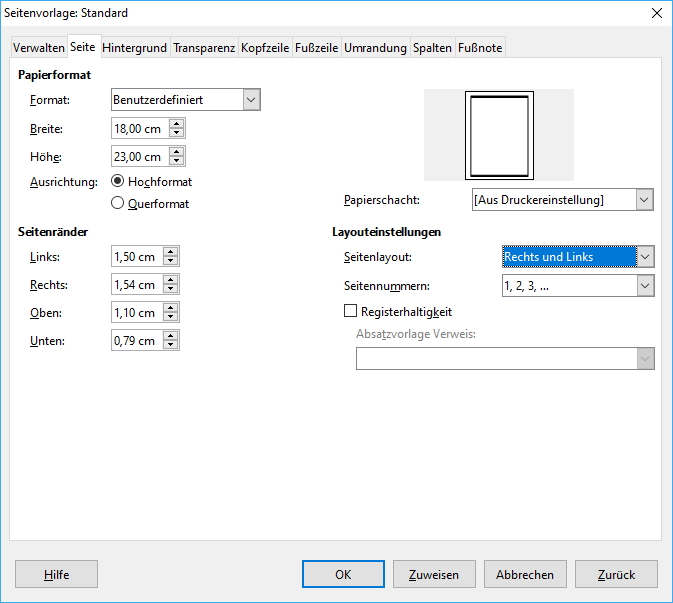Confirm with the OK button
673x603 pixels.
tap(343, 574)
